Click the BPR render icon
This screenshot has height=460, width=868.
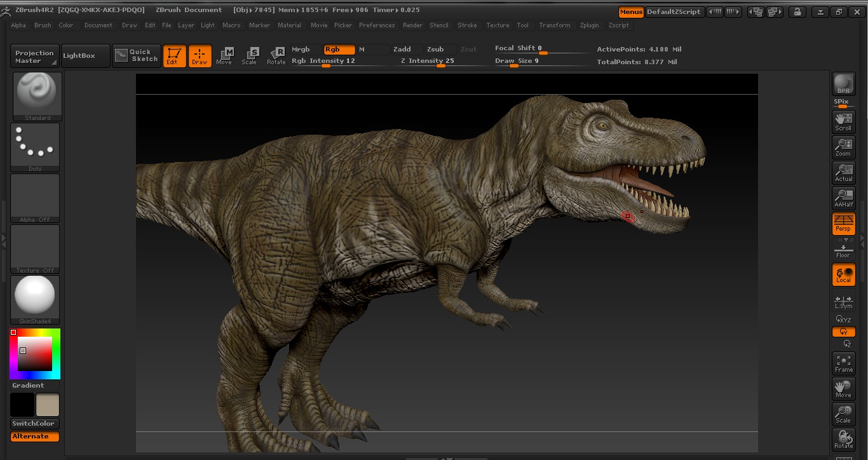[x=843, y=84]
